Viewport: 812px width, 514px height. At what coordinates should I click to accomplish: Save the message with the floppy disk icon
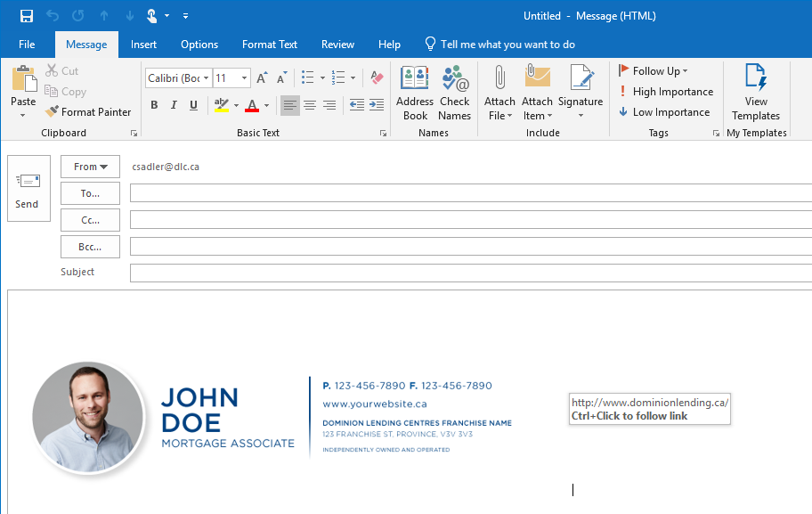(27, 16)
